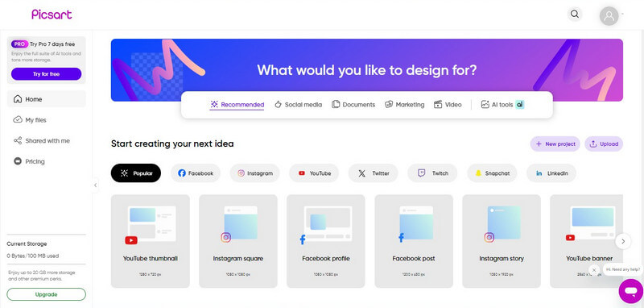Switch to the Social media tab
This screenshot has height=308, width=644.
tap(298, 105)
